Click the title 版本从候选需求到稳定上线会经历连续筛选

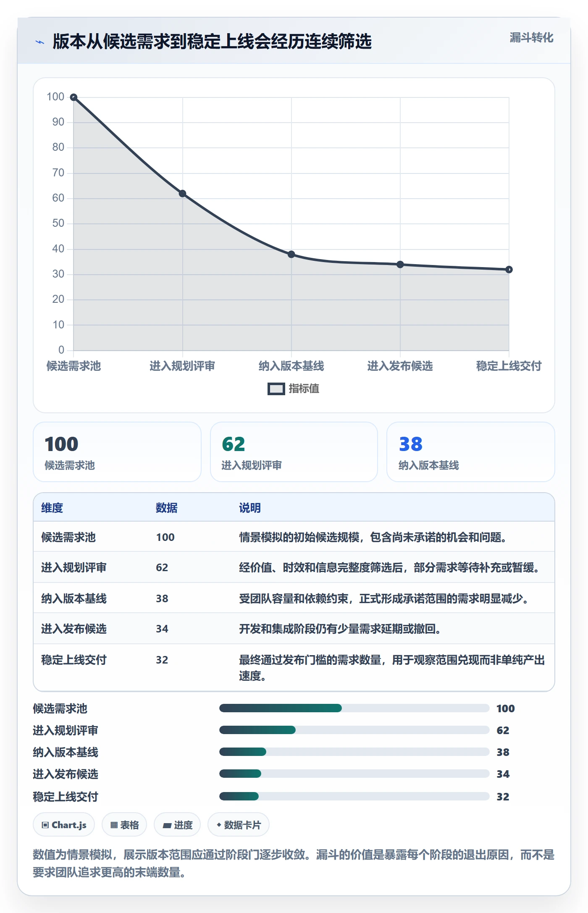(x=212, y=42)
